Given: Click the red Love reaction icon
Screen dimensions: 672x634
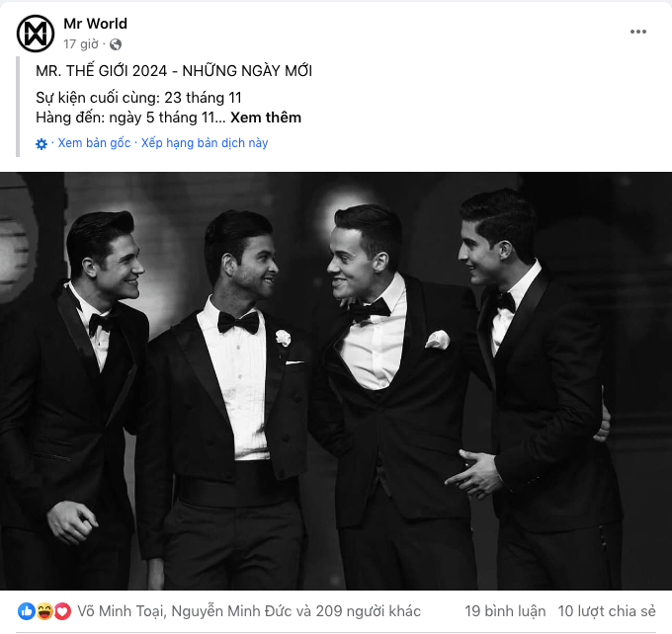Looking at the screenshot, I should pyautogui.click(x=62, y=611).
